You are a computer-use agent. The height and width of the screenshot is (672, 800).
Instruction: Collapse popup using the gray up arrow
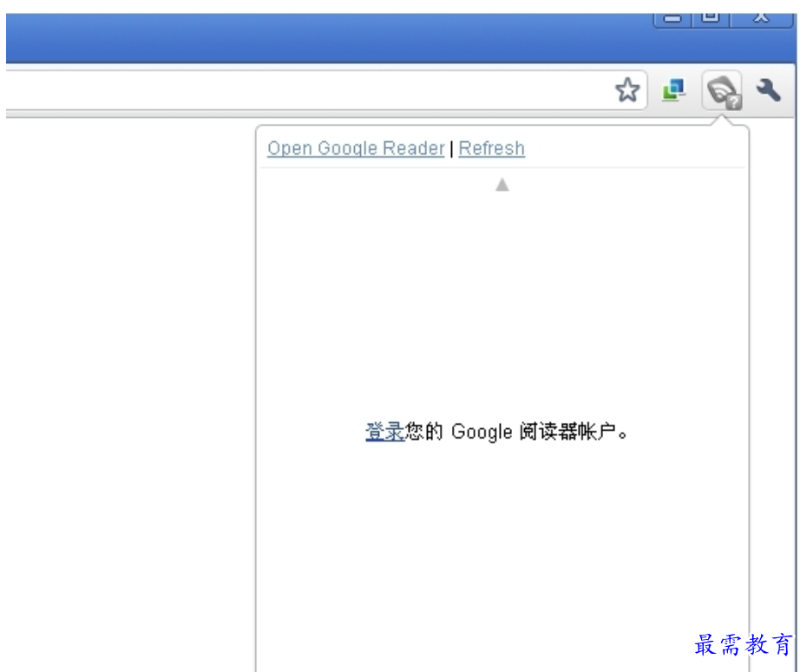click(x=502, y=185)
